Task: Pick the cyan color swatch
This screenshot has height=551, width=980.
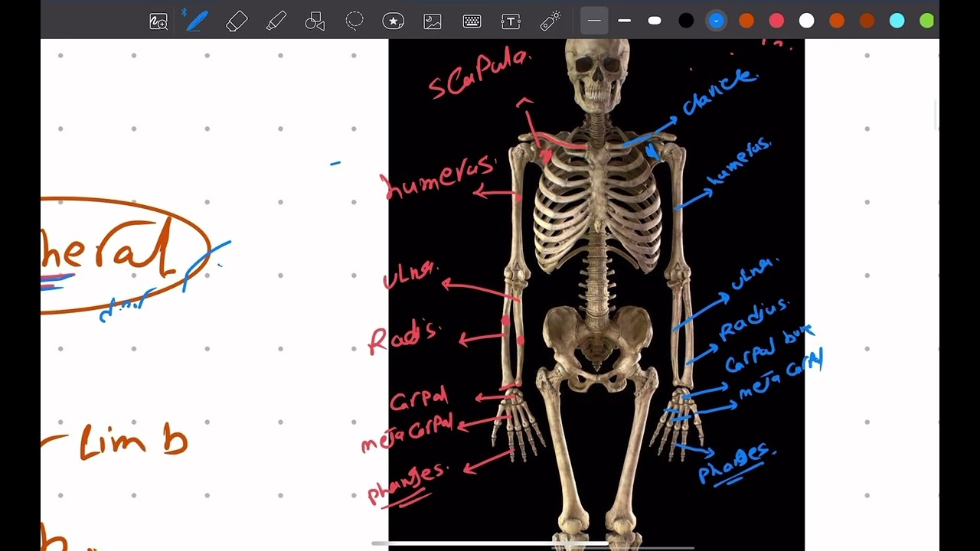Action: point(897,21)
